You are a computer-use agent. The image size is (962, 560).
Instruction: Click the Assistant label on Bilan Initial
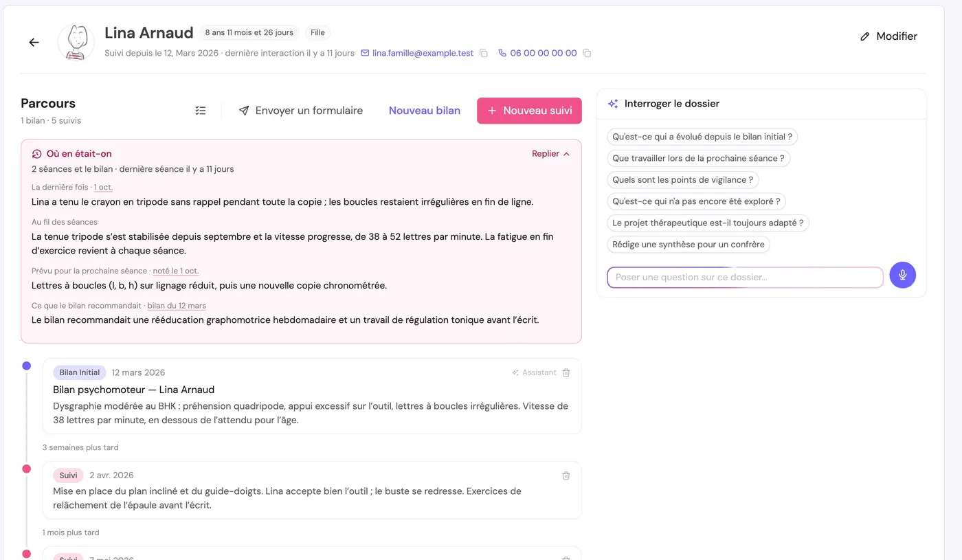pyautogui.click(x=534, y=372)
